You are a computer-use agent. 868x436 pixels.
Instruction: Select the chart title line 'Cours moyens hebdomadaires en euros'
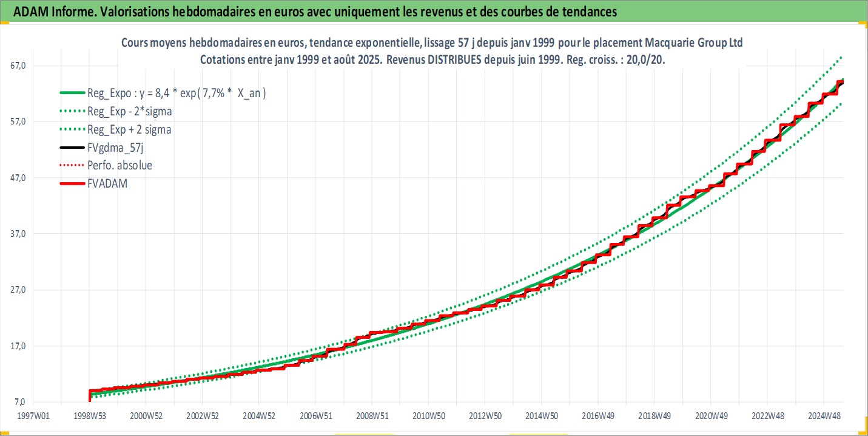[432, 44]
